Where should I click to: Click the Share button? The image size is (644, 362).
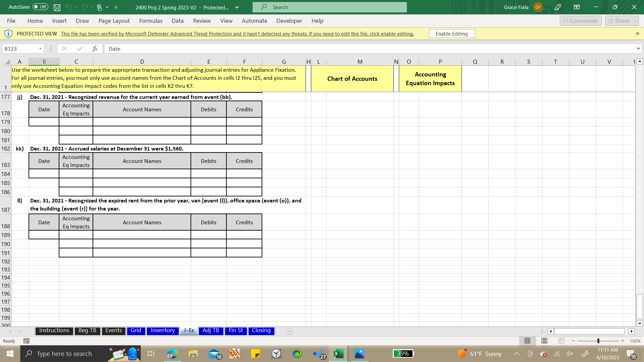622,21
